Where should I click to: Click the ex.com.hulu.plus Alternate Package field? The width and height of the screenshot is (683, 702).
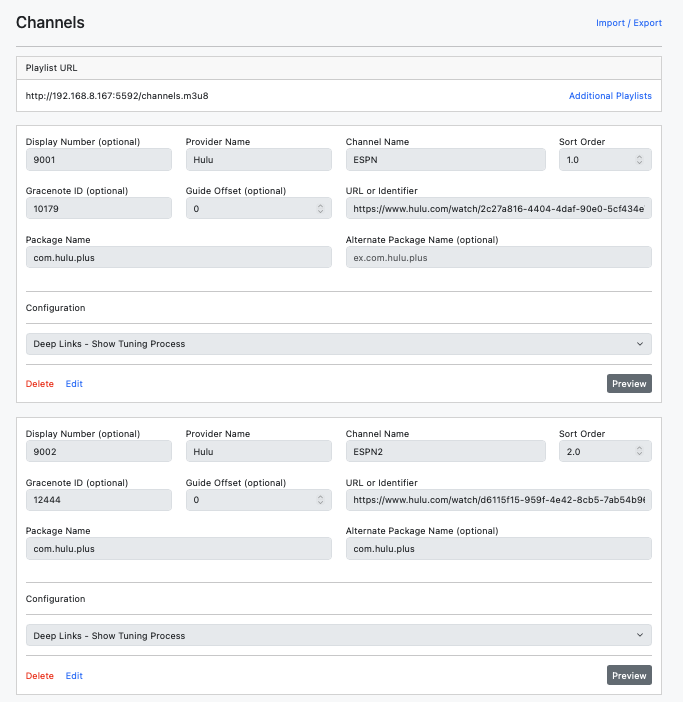(498, 258)
